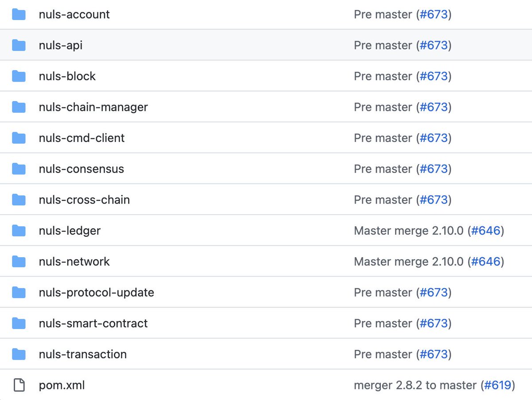Open the nuls-transaction folder
This screenshot has width=532, height=400.
(82, 354)
